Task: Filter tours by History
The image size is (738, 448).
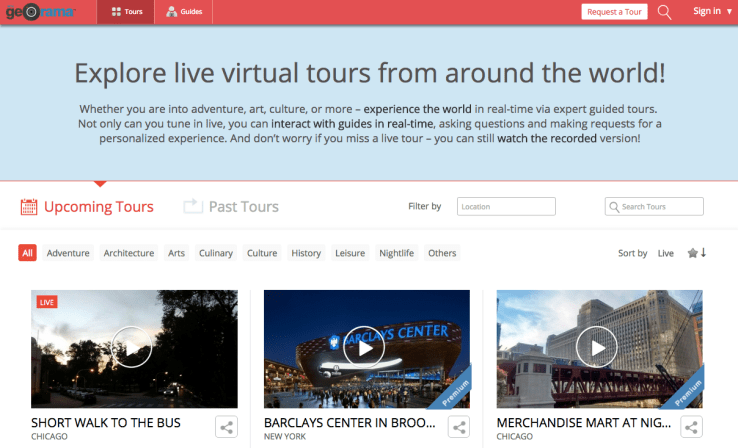Action: tap(306, 253)
